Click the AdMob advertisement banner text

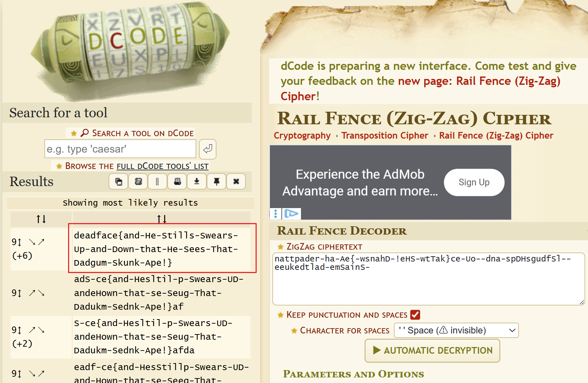coord(360,183)
